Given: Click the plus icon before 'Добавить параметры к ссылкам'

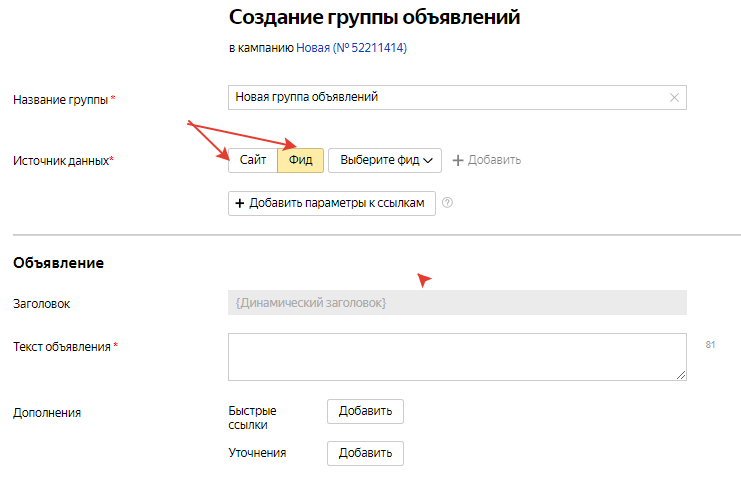Looking at the screenshot, I should point(240,203).
